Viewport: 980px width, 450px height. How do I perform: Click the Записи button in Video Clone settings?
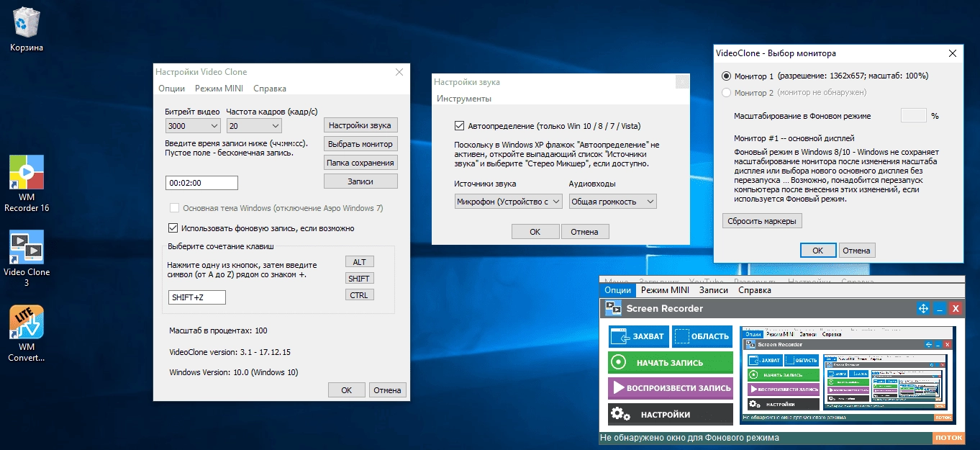pyautogui.click(x=360, y=181)
